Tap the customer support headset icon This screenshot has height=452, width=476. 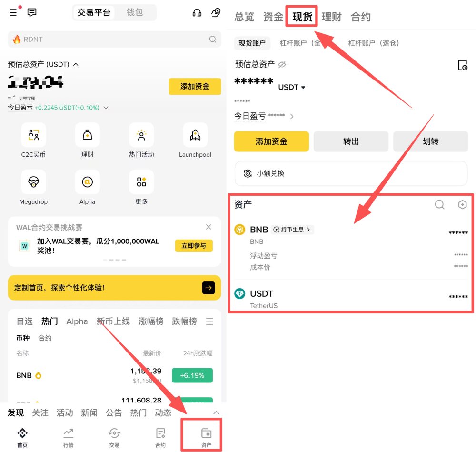pos(197,12)
